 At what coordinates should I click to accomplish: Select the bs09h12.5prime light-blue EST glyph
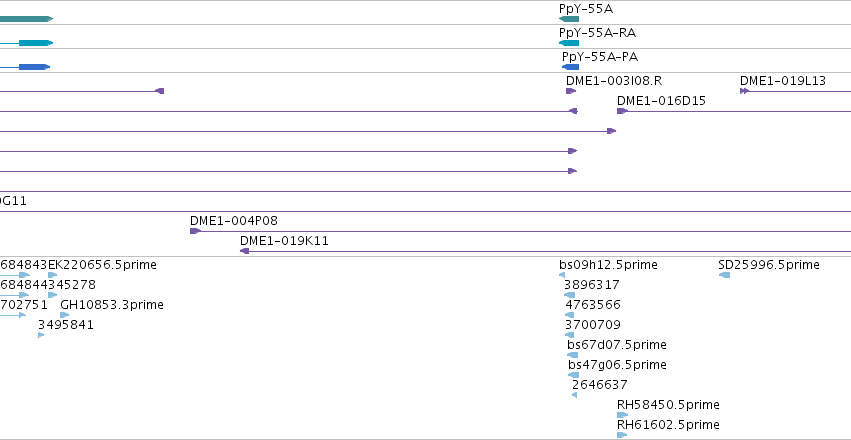coord(562,275)
